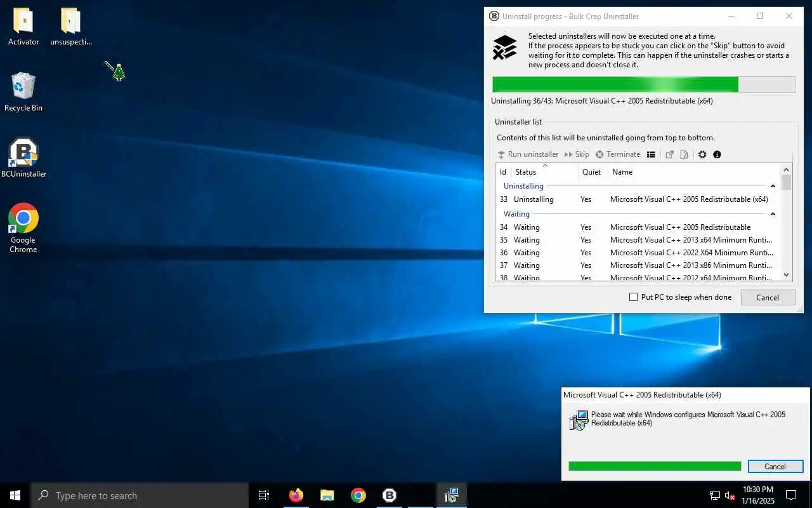812x508 pixels.
Task: Sort list by Status column header
Action: 545,172
